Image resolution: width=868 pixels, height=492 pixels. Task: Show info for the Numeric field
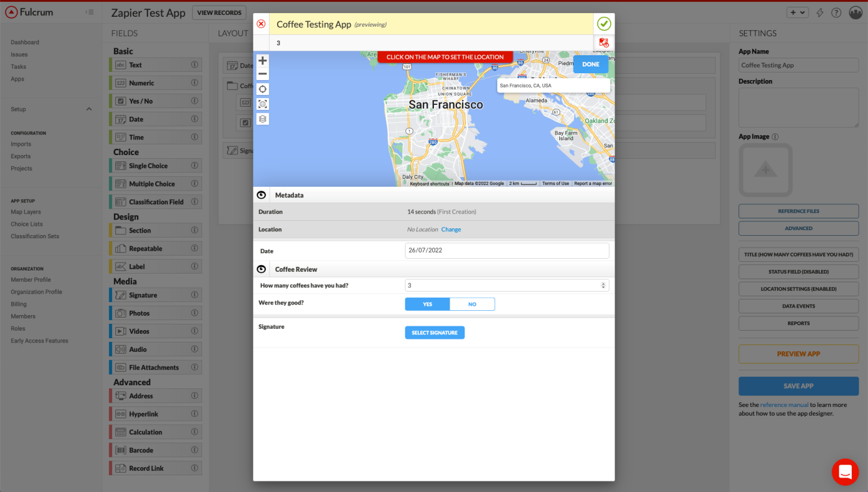coord(195,83)
